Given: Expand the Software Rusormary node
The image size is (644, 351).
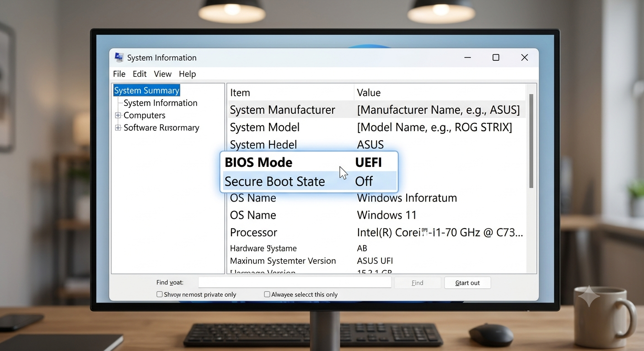Looking at the screenshot, I should [118, 128].
